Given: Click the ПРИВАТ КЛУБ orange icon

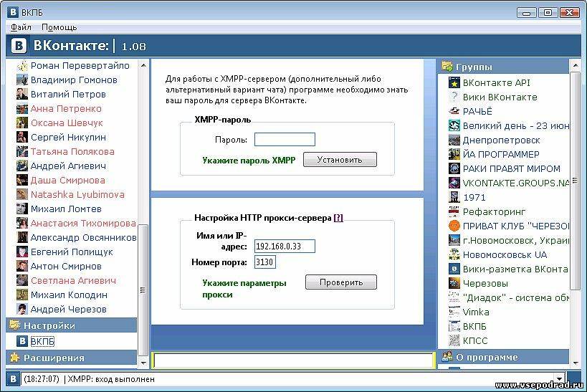Looking at the screenshot, I should [454, 226].
